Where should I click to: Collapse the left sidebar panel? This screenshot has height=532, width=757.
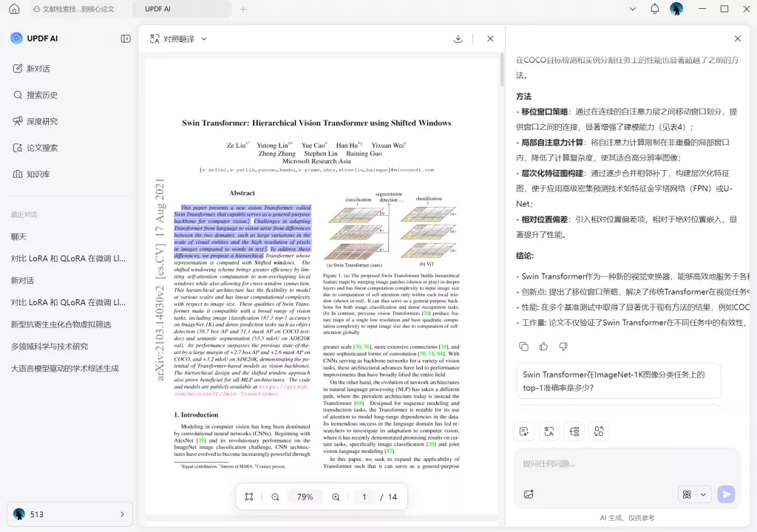[x=126, y=38]
